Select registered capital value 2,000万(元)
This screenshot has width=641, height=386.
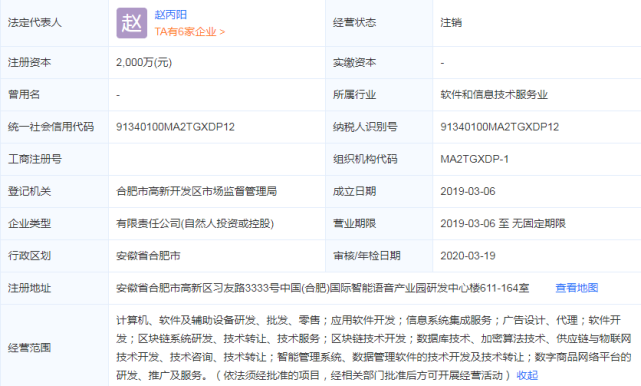144,63
